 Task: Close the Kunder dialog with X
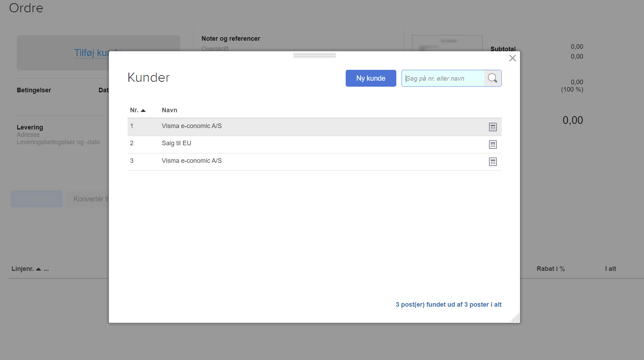(513, 58)
